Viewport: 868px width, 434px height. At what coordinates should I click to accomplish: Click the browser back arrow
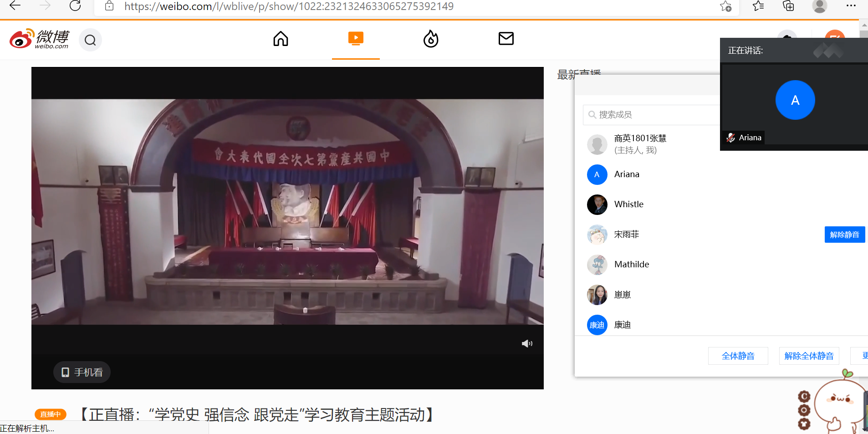point(15,6)
